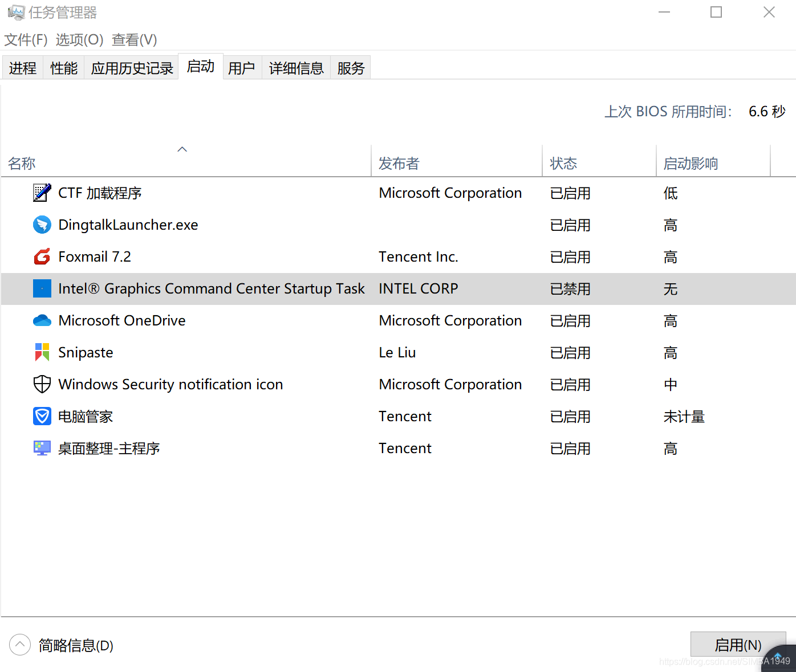Click the INTEL CORP publisher cell
Viewport: 796px width, 672px height.
419,288
